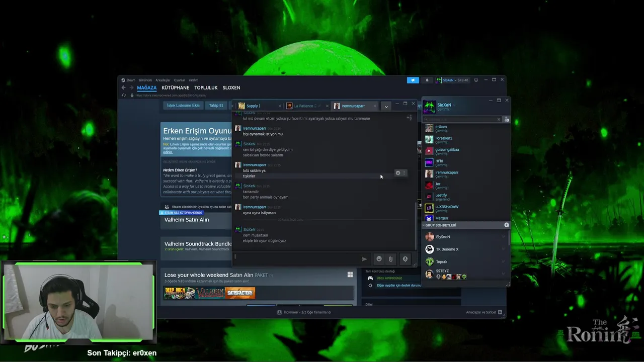Open chat with friend er0xen

pyautogui.click(x=465, y=129)
